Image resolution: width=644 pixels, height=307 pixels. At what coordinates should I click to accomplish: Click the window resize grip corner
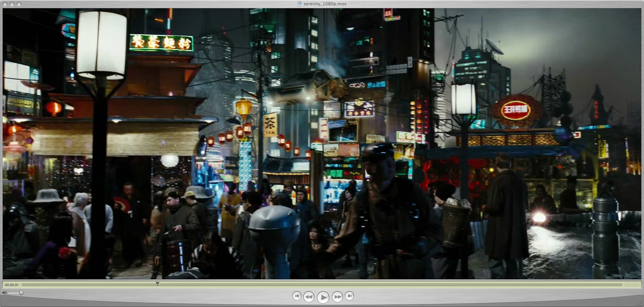click(640, 303)
